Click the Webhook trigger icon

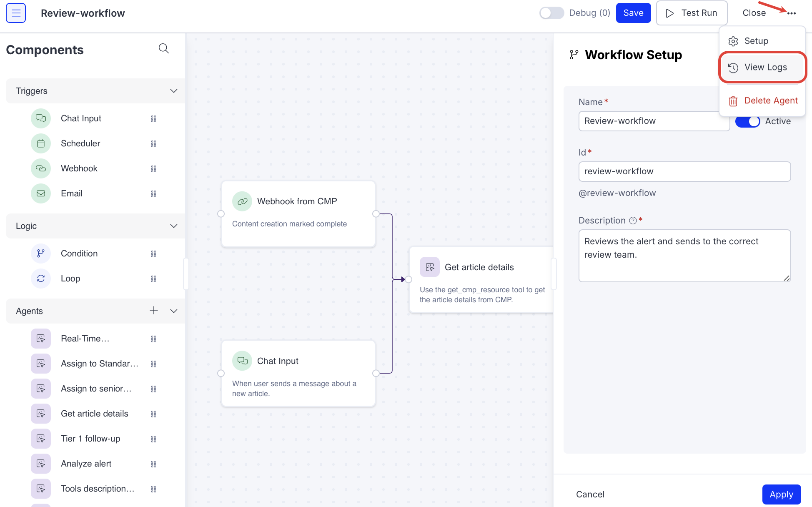click(41, 168)
